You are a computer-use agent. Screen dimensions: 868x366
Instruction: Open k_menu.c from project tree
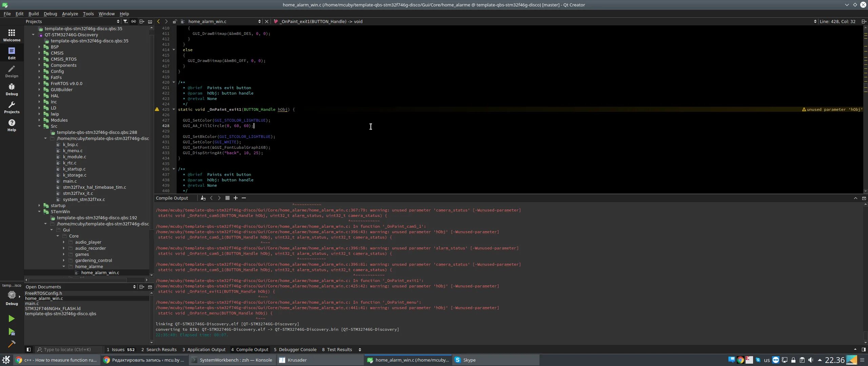pyautogui.click(x=73, y=150)
